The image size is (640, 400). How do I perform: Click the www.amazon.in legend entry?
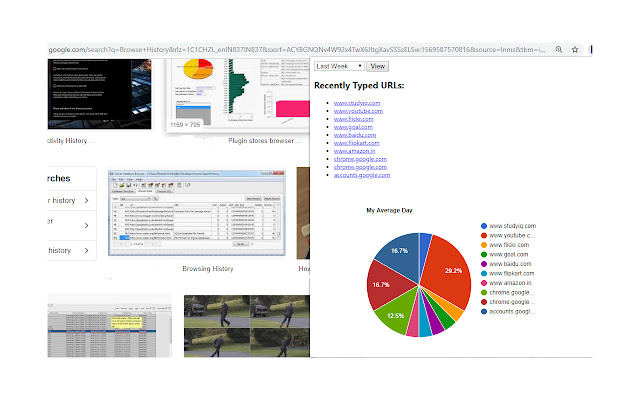(506, 283)
